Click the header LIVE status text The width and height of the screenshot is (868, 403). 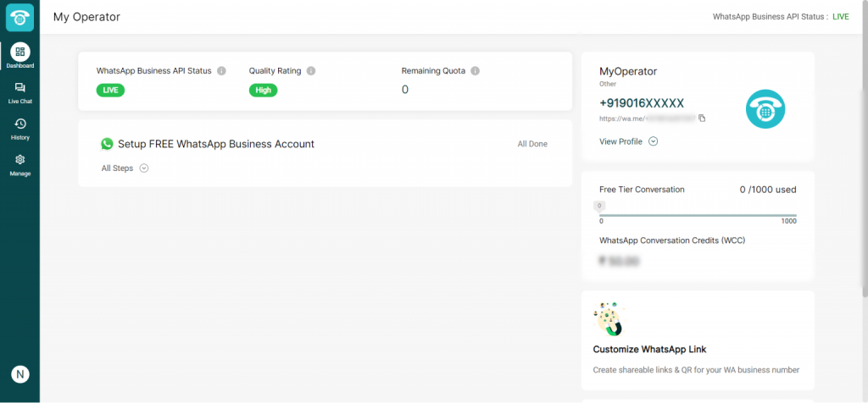point(840,17)
